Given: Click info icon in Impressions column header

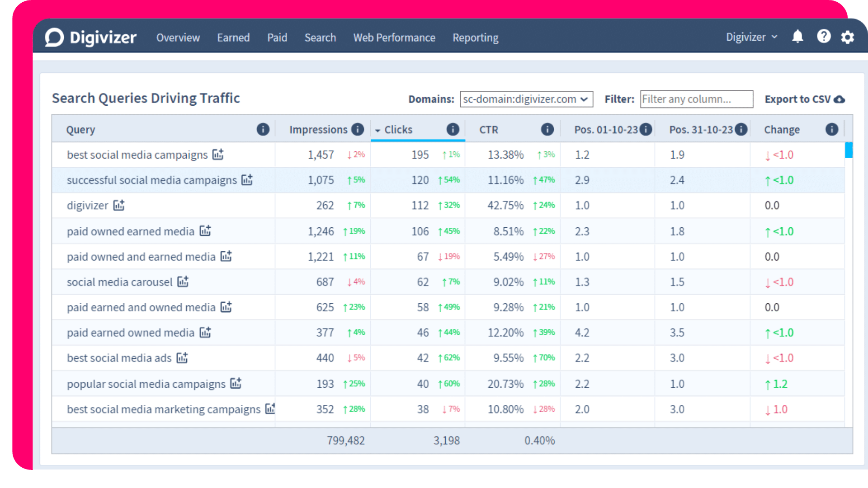Looking at the screenshot, I should 358,130.
